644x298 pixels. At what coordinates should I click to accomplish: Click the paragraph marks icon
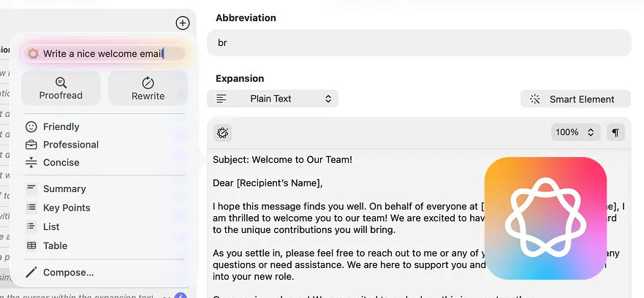point(615,132)
